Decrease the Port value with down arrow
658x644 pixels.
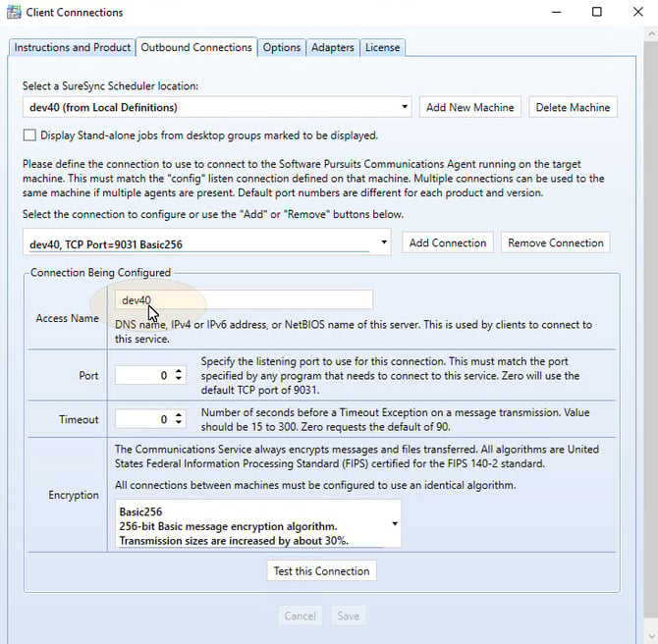click(179, 378)
